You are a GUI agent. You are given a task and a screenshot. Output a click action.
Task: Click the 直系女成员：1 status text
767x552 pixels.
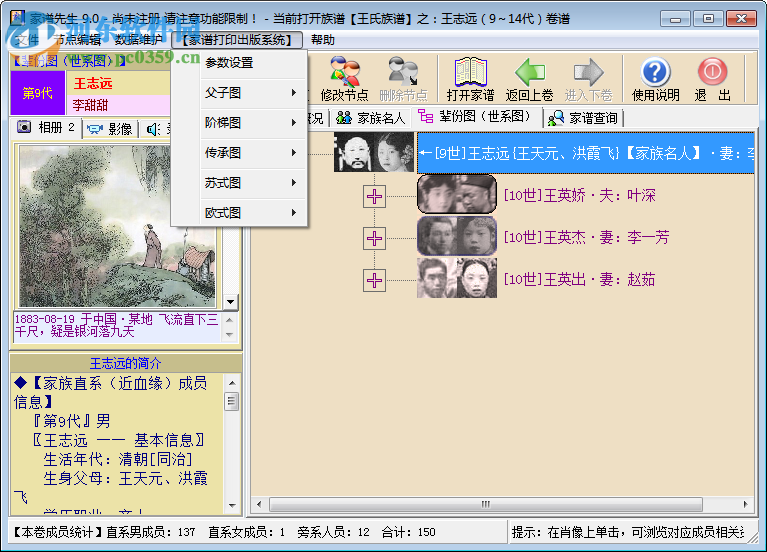point(247,532)
